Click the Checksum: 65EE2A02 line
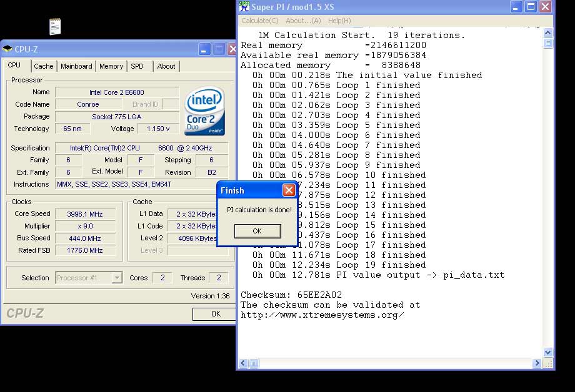 click(x=291, y=295)
